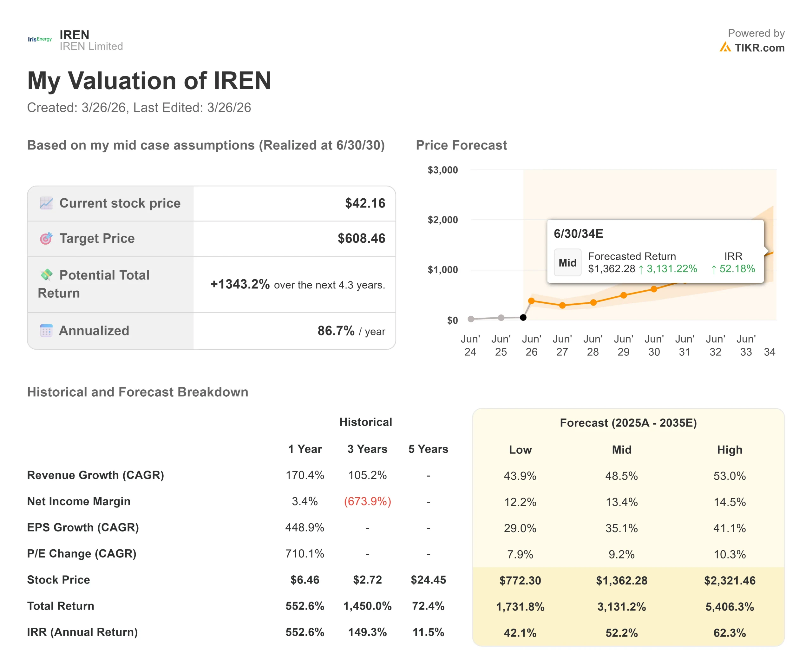Click the IREN ticker heading

[x=75, y=35]
